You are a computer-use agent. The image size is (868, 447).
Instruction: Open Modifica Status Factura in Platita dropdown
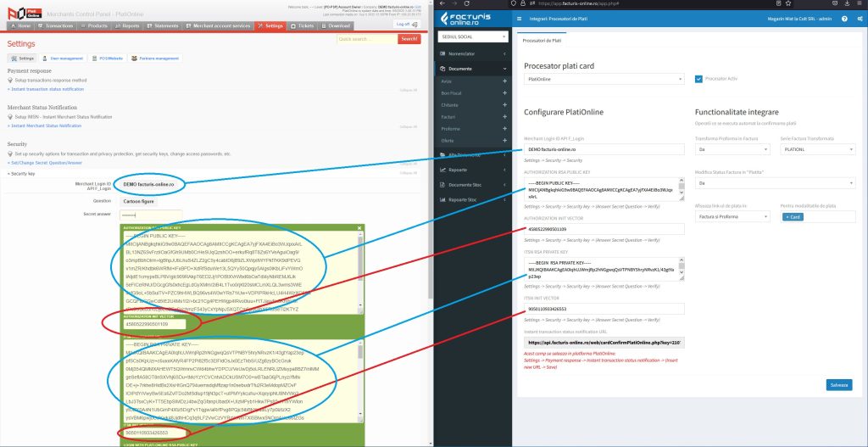pos(775,183)
